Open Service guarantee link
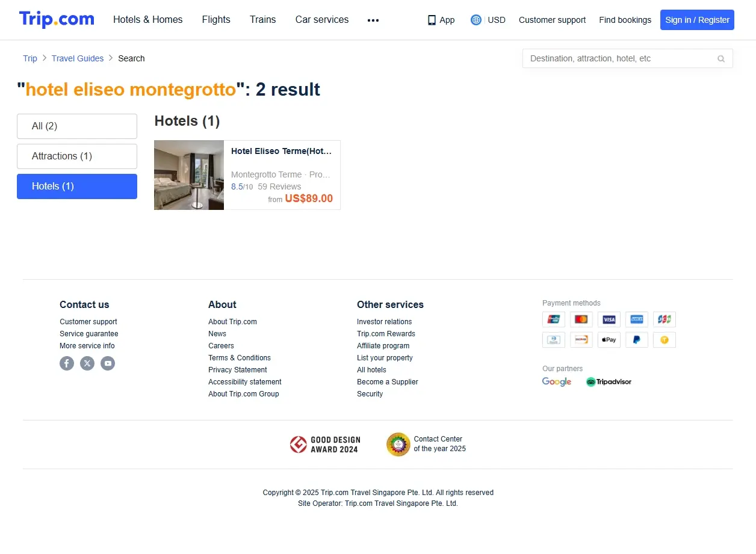Image resolution: width=756 pixels, height=554 pixels. click(89, 334)
